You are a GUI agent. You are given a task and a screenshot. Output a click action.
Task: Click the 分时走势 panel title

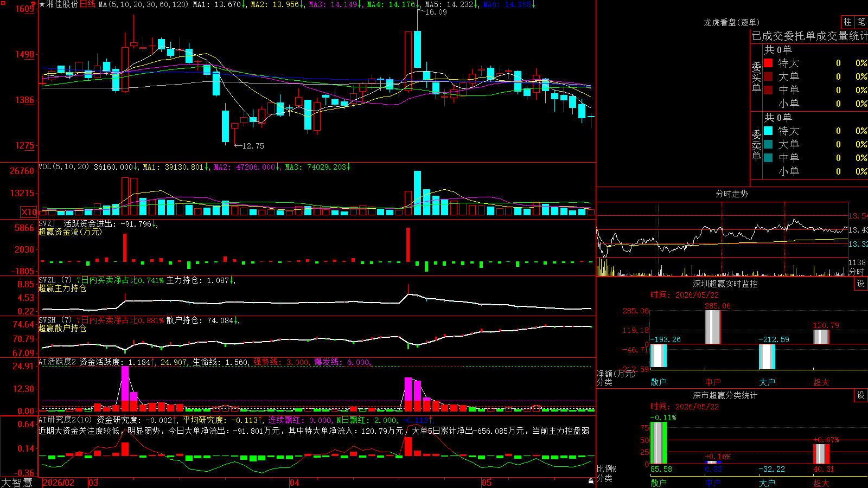731,194
